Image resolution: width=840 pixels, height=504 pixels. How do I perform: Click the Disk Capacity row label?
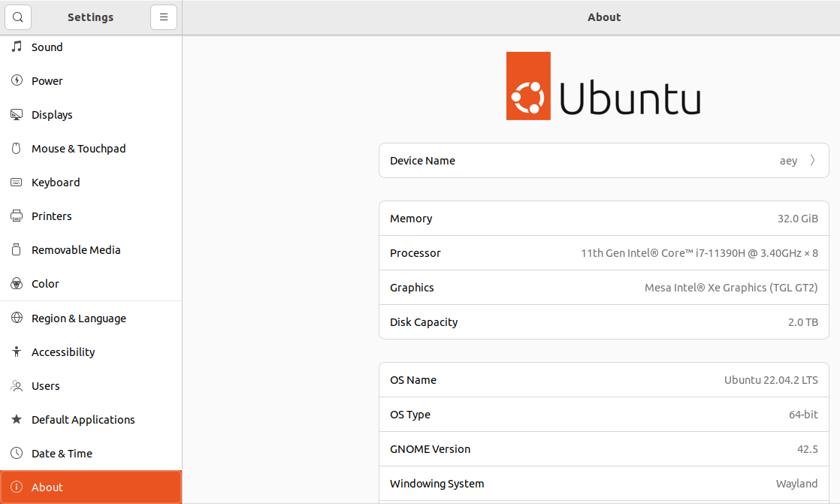pyautogui.click(x=424, y=322)
